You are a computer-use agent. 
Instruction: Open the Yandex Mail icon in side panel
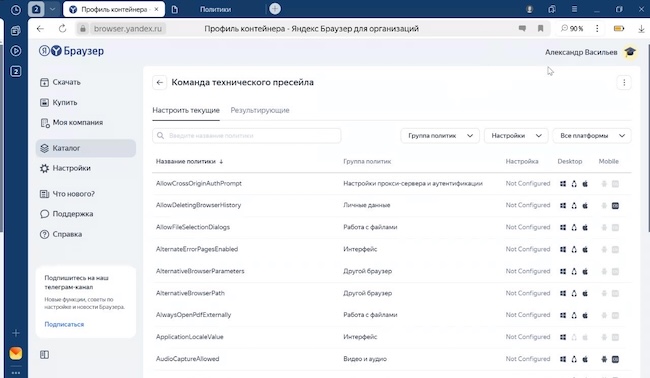point(15,354)
